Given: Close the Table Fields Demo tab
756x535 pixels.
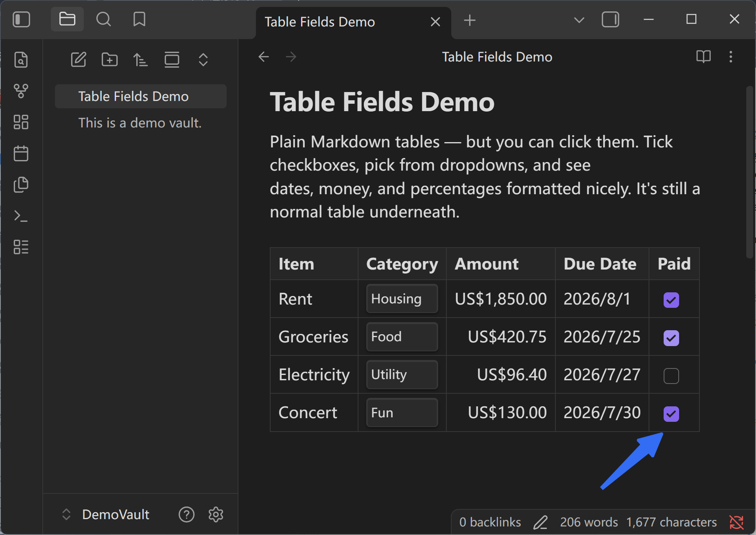Looking at the screenshot, I should click(x=435, y=22).
